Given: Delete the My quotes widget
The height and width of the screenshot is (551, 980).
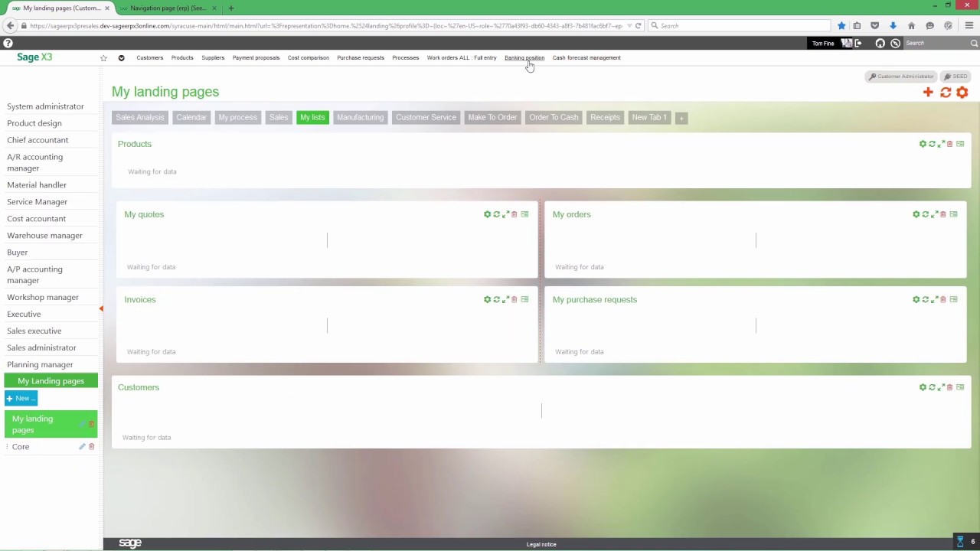Looking at the screenshot, I should pyautogui.click(x=514, y=214).
